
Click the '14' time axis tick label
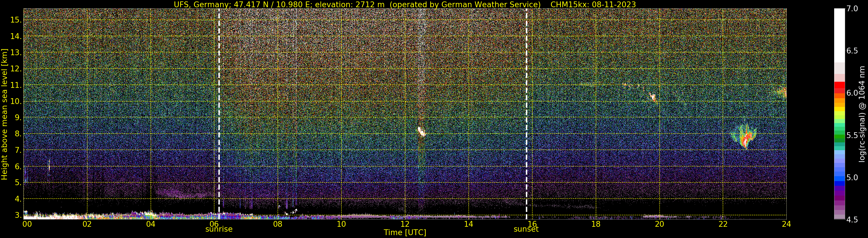tap(468, 224)
